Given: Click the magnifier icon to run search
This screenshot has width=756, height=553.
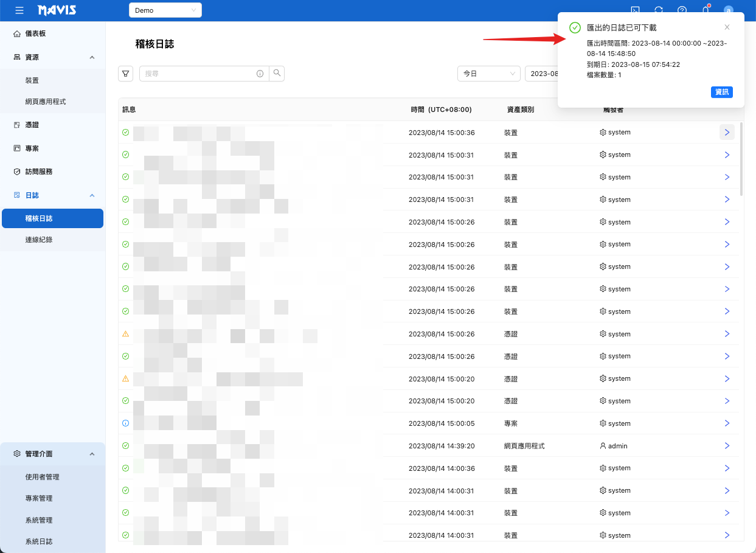Looking at the screenshot, I should (x=277, y=72).
